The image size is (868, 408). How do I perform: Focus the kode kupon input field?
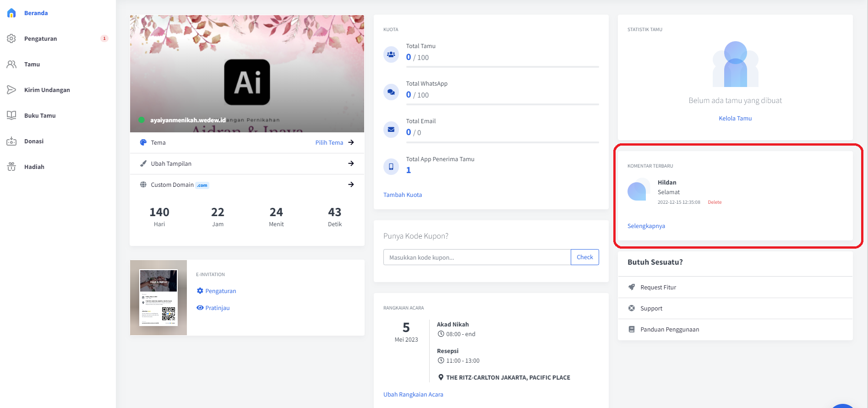(477, 257)
